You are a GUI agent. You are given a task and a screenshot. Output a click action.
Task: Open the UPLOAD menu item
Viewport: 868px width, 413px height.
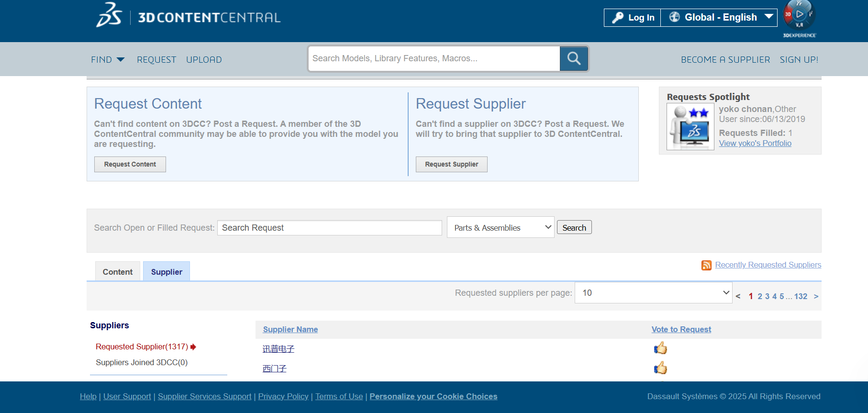pos(204,60)
